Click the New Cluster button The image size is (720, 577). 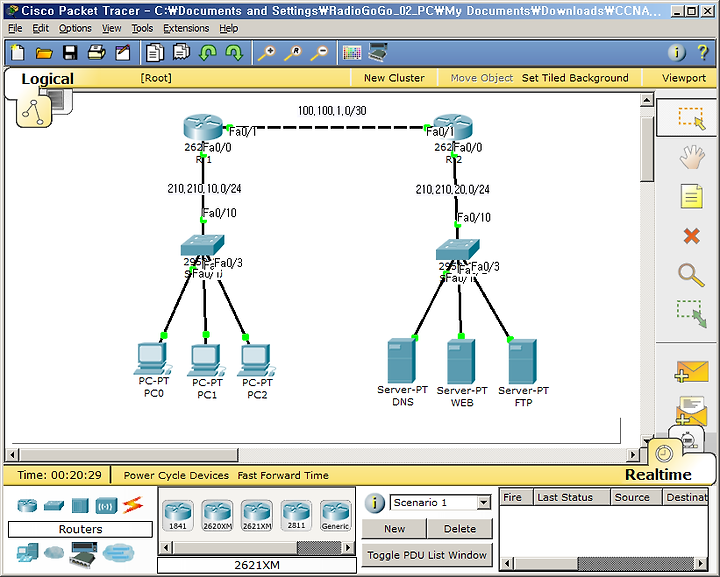[x=394, y=78]
